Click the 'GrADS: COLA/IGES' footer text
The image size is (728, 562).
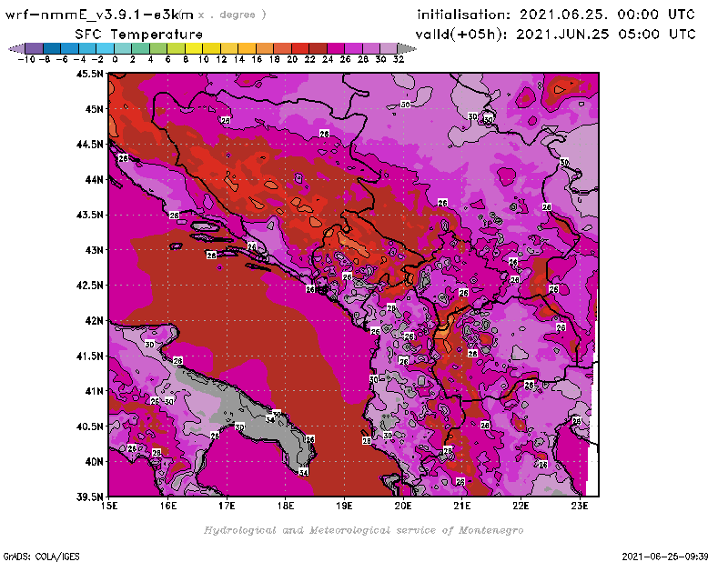[41, 557]
